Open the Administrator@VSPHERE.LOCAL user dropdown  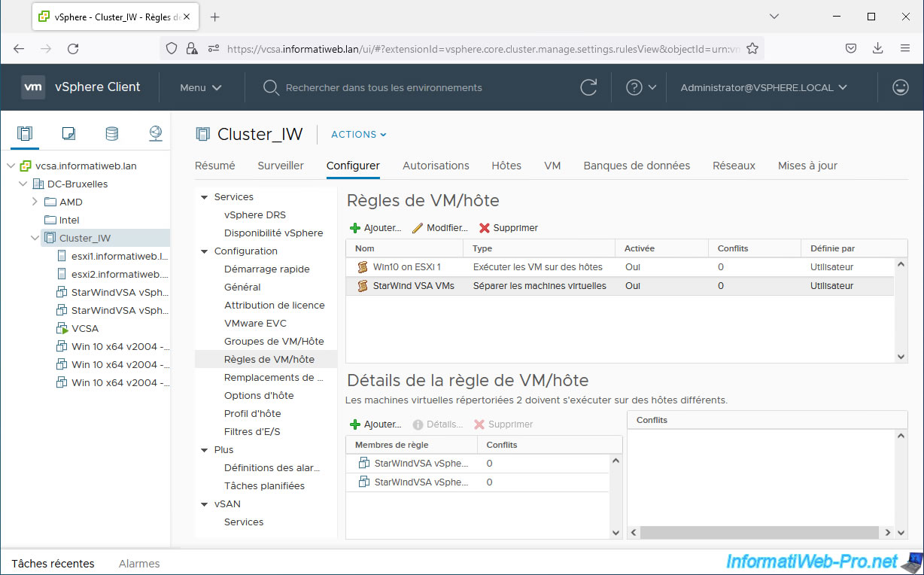763,87
